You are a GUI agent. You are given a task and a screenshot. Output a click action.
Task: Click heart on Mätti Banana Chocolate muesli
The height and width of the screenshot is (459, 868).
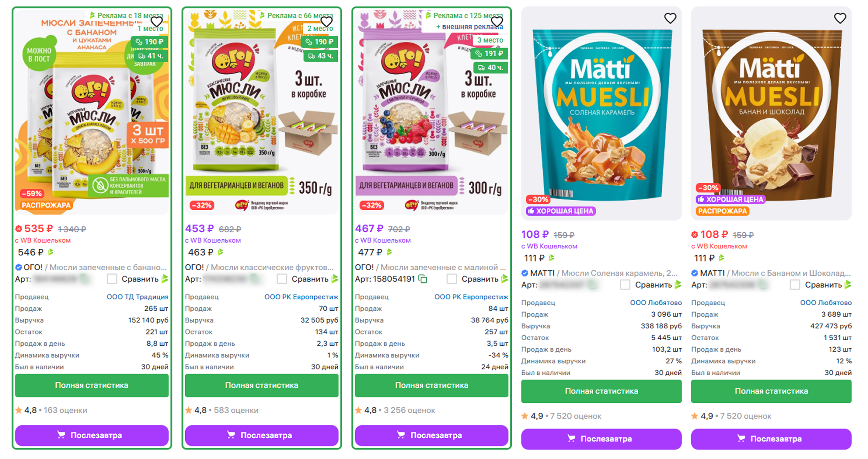[x=840, y=18]
